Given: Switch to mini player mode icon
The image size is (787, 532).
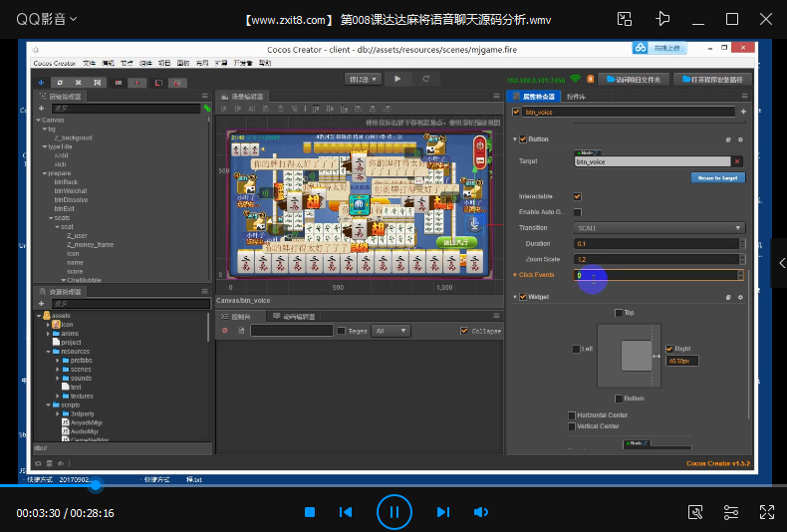Looking at the screenshot, I should tap(625, 19).
